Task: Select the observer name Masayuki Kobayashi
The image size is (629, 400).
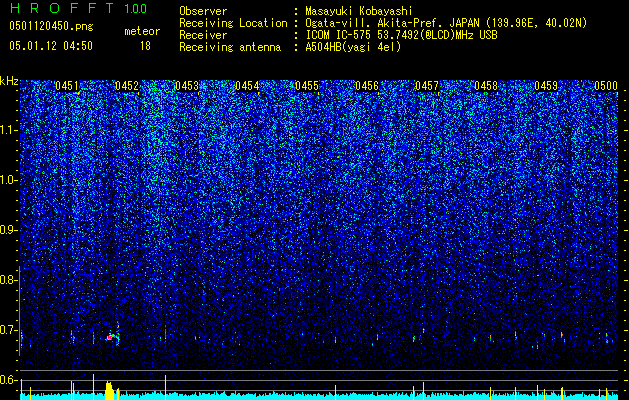Action: point(359,12)
